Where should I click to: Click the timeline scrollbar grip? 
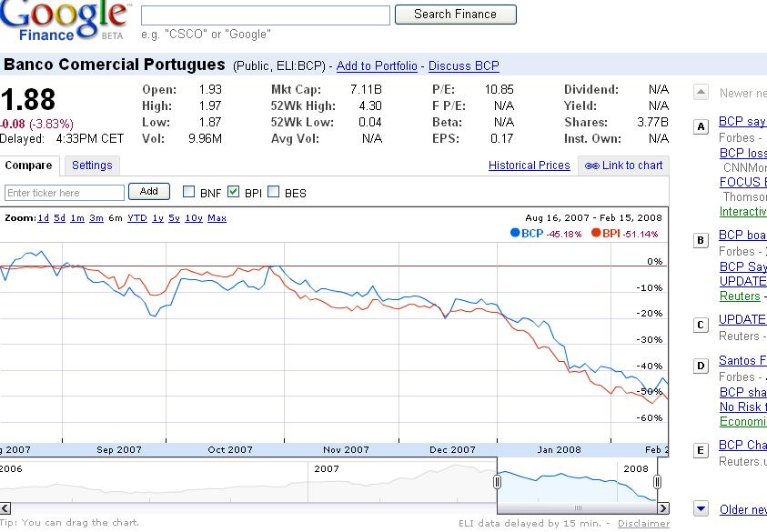[578, 508]
